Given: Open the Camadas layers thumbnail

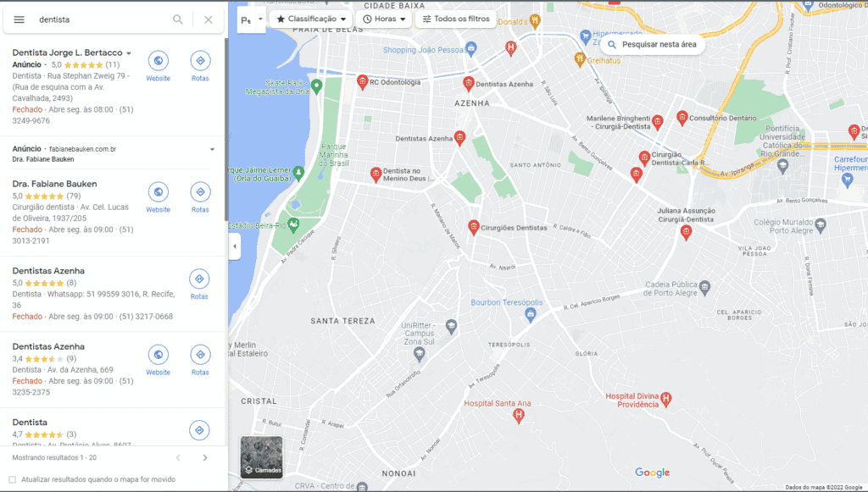Looking at the screenshot, I should (262, 456).
